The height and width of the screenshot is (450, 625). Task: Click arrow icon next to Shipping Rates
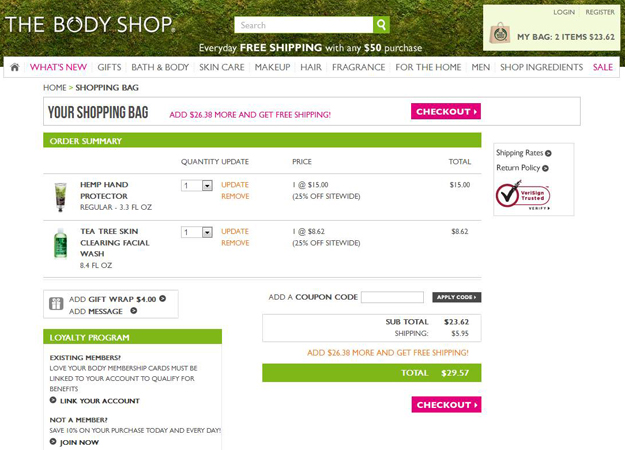(x=548, y=153)
